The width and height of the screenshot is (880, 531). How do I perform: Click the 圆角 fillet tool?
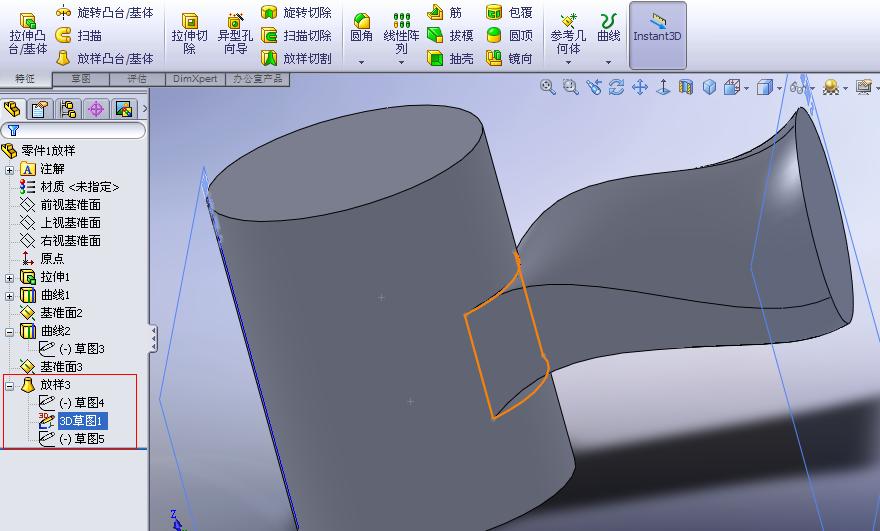[361, 29]
